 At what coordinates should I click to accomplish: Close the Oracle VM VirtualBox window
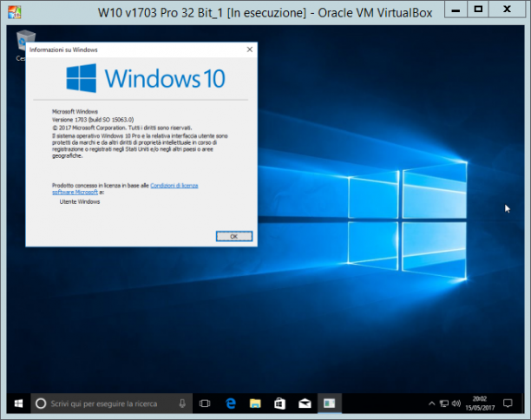[507, 10]
